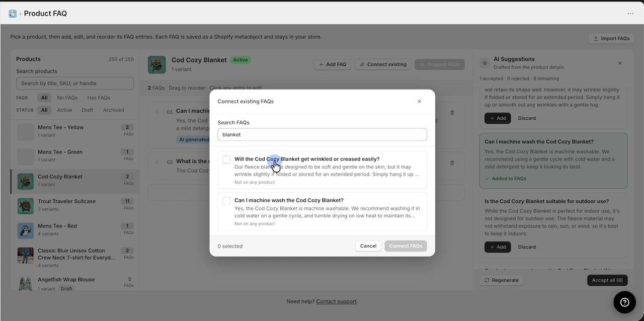
Task: Select Trout Traveler Suitcase product
Action: (x=75, y=206)
